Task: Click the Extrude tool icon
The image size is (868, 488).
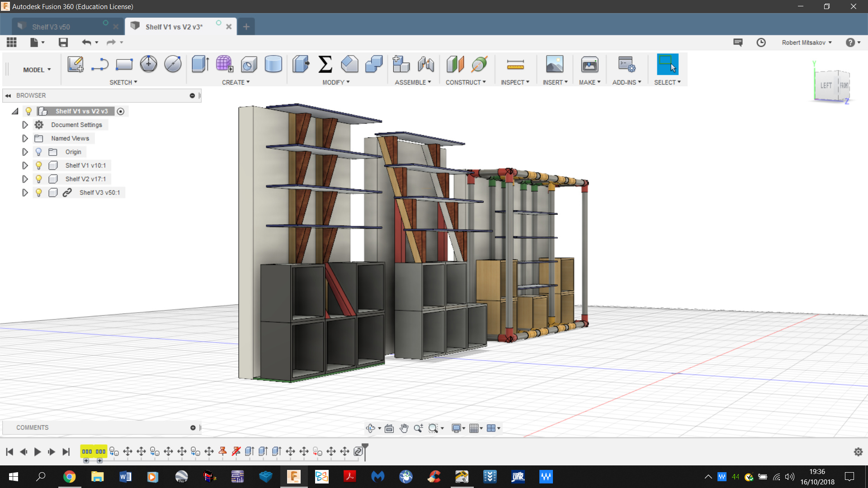Action: coord(200,64)
